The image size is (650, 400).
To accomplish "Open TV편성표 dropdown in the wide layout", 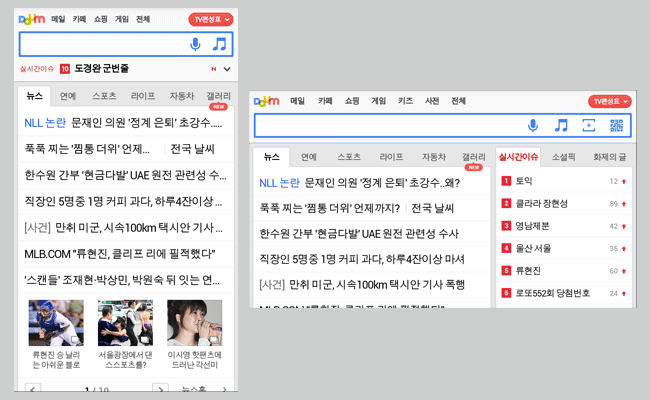I will coord(610,101).
